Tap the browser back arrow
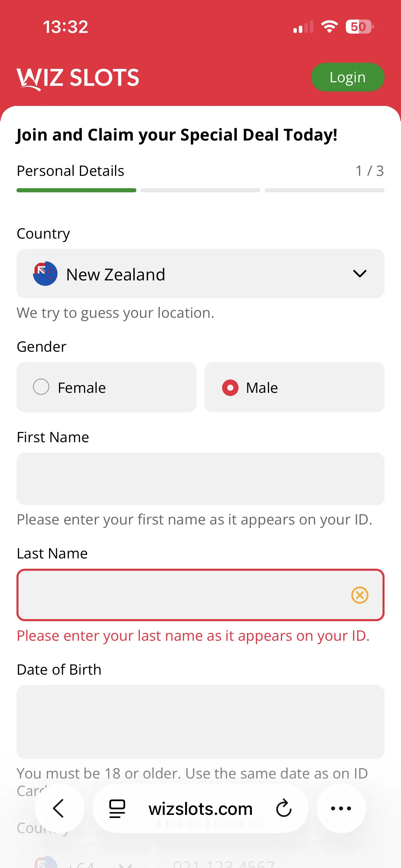 click(x=59, y=808)
